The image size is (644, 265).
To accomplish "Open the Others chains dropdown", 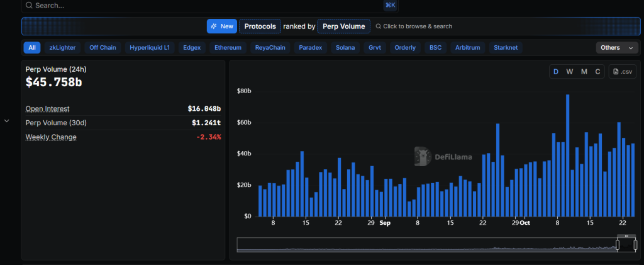I will click(x=617, y=48).
